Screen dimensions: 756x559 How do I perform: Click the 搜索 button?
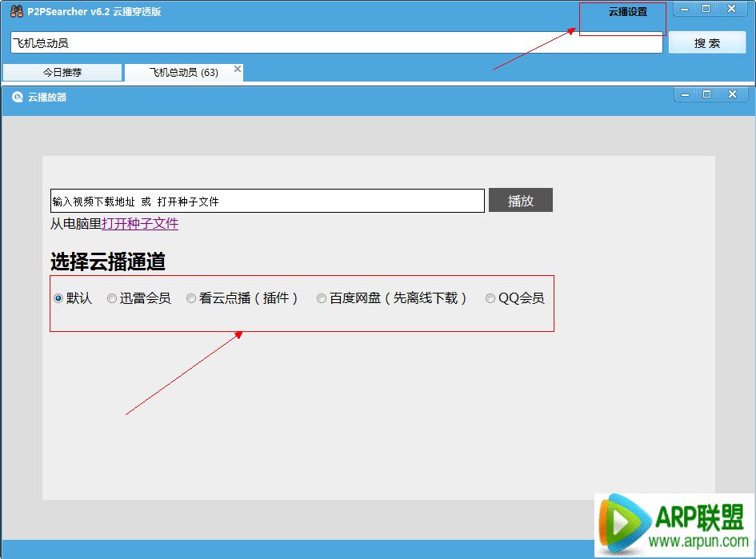pyautogui.click(x=707, y=42)
